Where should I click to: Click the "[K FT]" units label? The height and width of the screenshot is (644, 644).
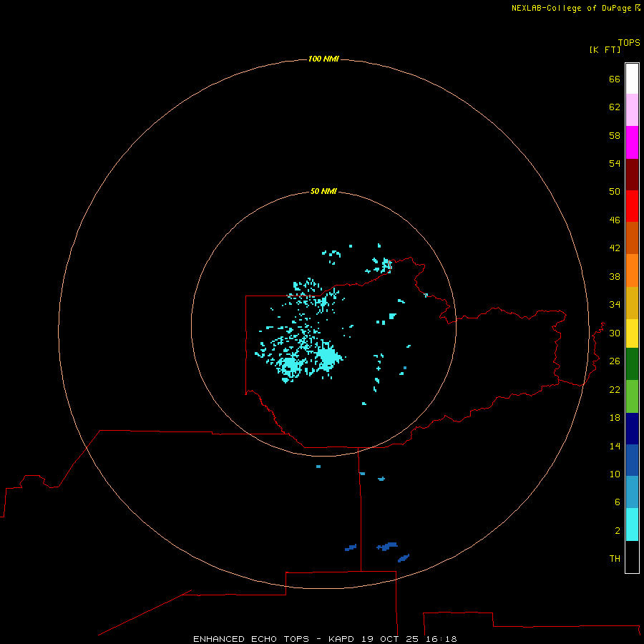[x=605, y=49]
